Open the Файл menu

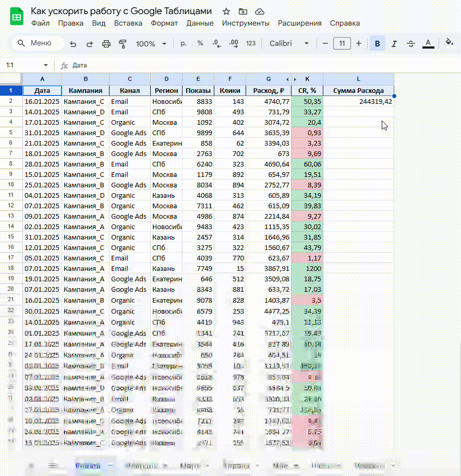(x=40, y=23)
